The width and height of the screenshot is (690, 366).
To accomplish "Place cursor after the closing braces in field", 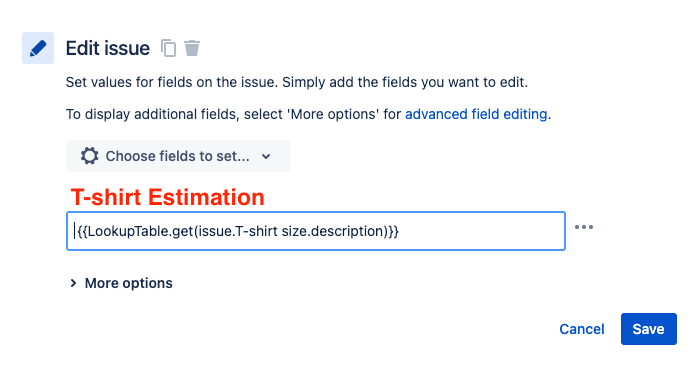I will coord(400,231).
